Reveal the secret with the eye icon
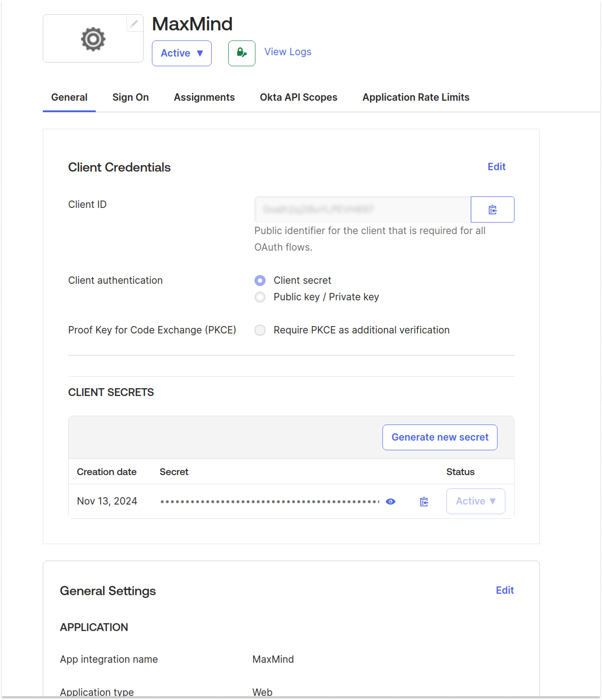602x700 pixels. [391, 501]
